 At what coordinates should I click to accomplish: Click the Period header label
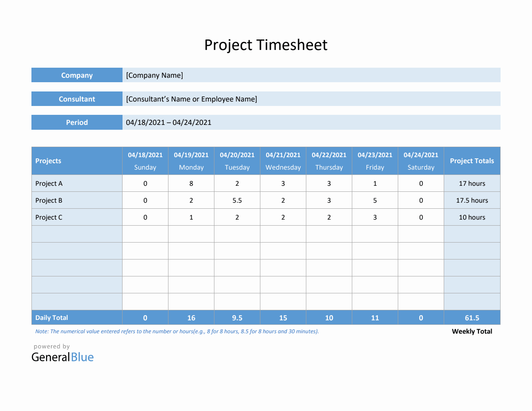[77, 122]
